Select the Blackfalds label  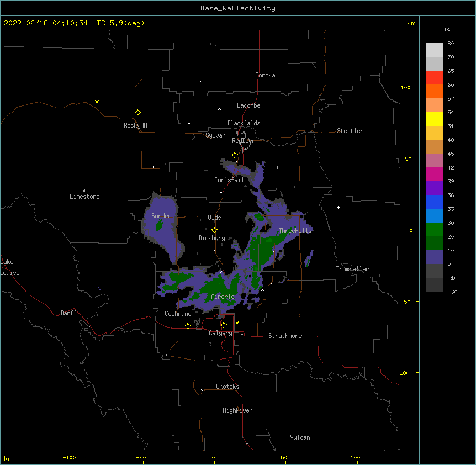pyautogui.click(x=244, y=123)
